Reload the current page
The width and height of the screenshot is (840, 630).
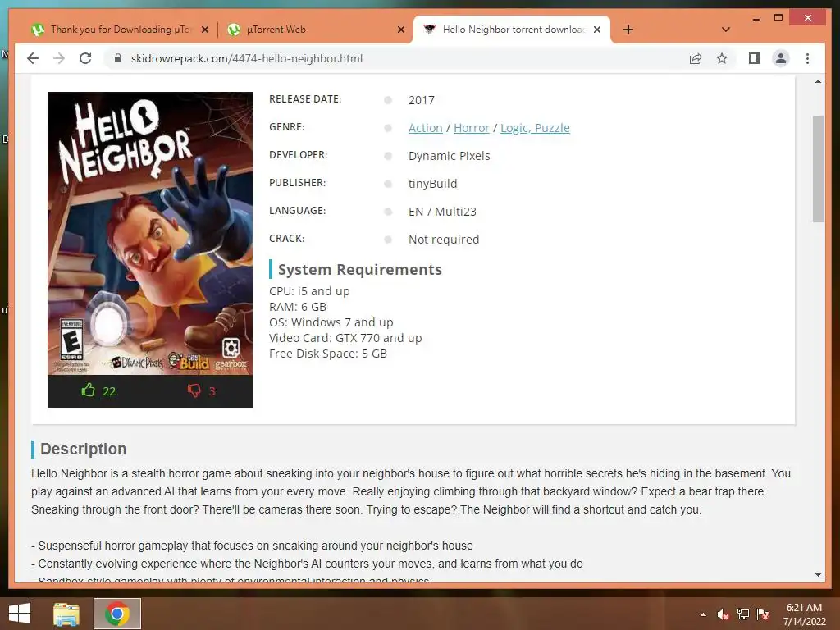(x=85, y=58)
